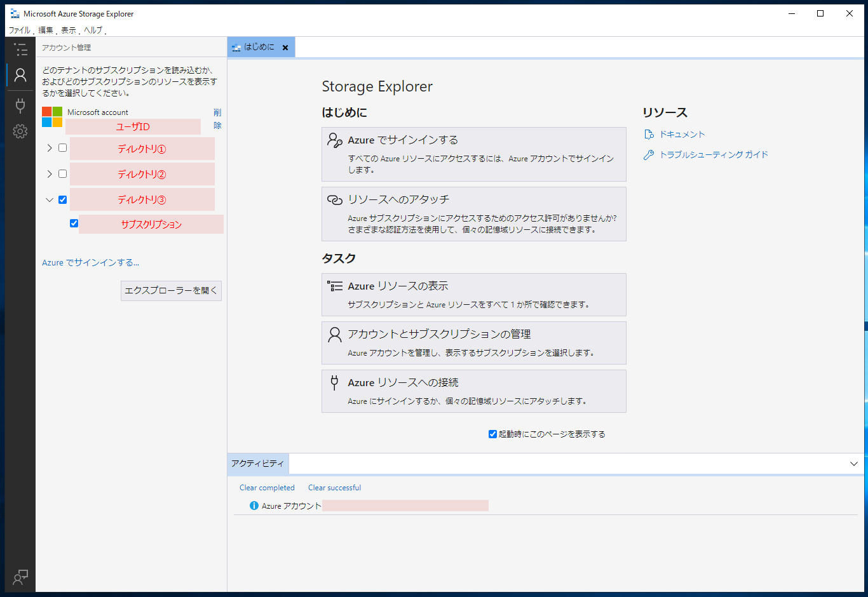The width and height of the screenshot is (868, 597).
Task: Select the アクティビティ tab
Action: click(x=257, y=464)
